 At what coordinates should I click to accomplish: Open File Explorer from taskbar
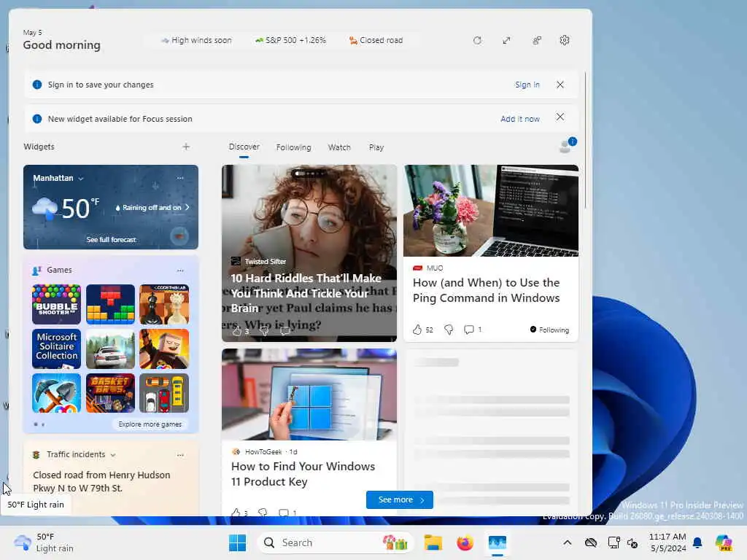[x=433, y=542]
